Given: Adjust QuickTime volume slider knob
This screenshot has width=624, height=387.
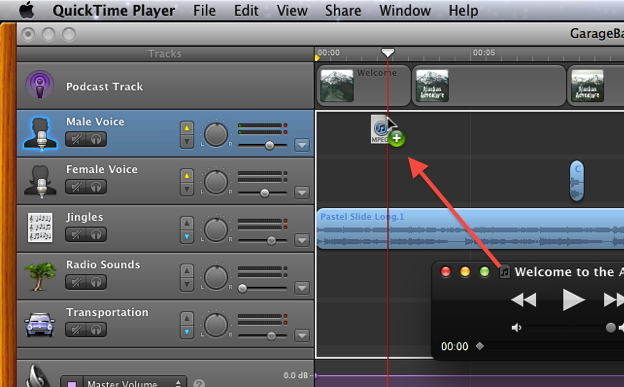Looking at the screenshot, I should click(610, 328).
